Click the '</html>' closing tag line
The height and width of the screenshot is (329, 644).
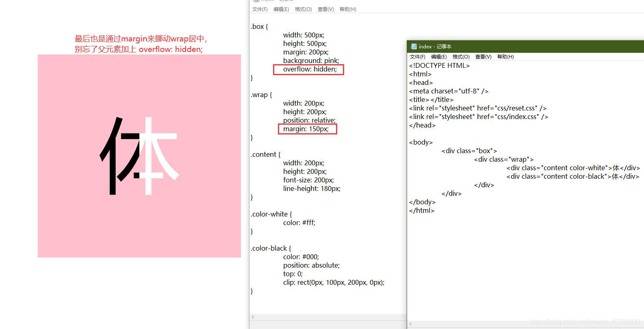coord(422,211)
